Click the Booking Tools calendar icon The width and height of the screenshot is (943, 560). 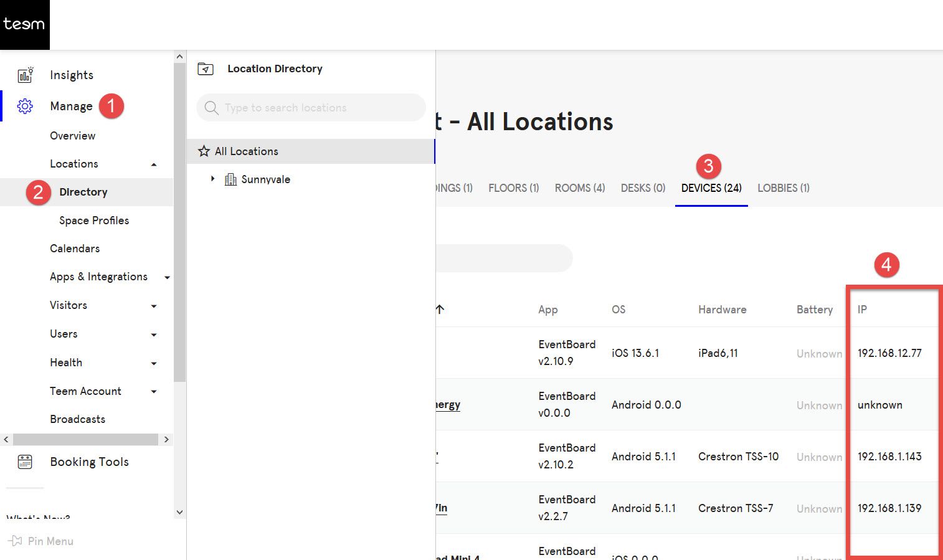pyautogui.click(x=25, y=462)
